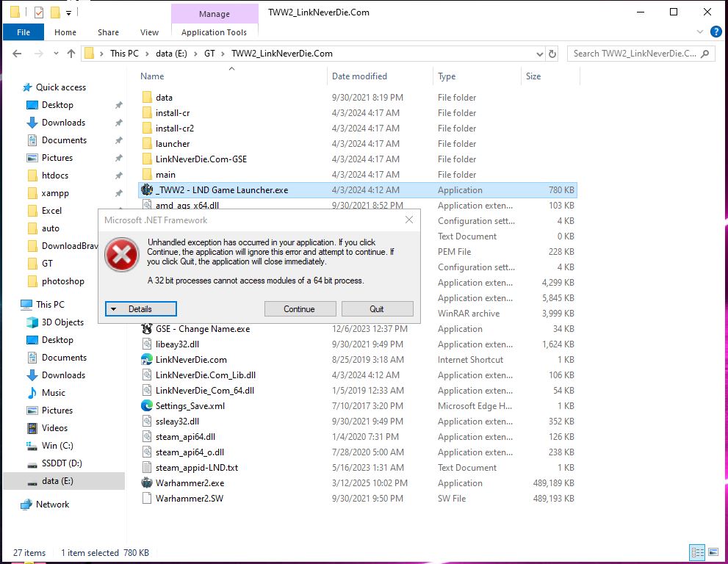Close the .NET Framework error dialog
The image size is (728, 564).
(x=409, y=220)
